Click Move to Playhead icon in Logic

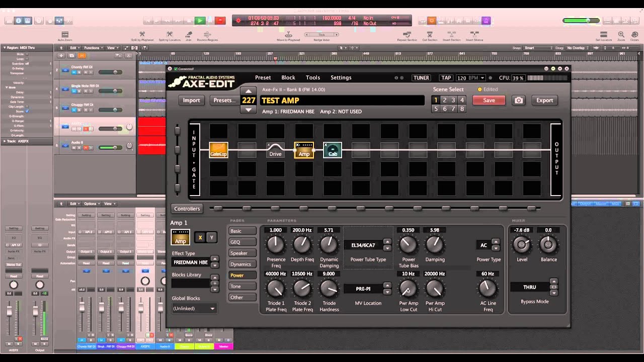click(x=289, y=35)
